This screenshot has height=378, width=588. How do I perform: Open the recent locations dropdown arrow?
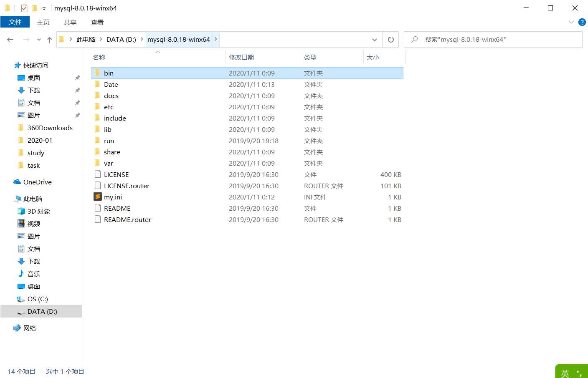pyautogui.click(x=39, y=40)
